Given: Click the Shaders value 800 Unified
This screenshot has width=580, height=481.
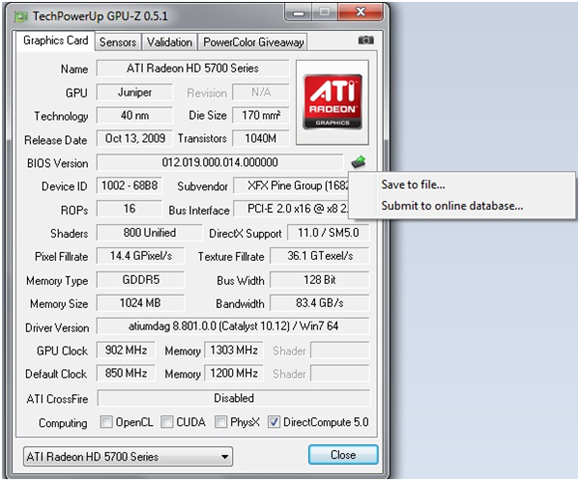Looking at the screenshot, I should [149, 233].
